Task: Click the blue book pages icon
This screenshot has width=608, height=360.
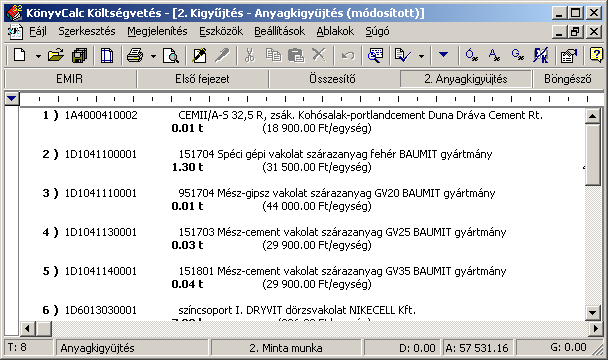Action: pyautogui.click(x=107, y=55)
